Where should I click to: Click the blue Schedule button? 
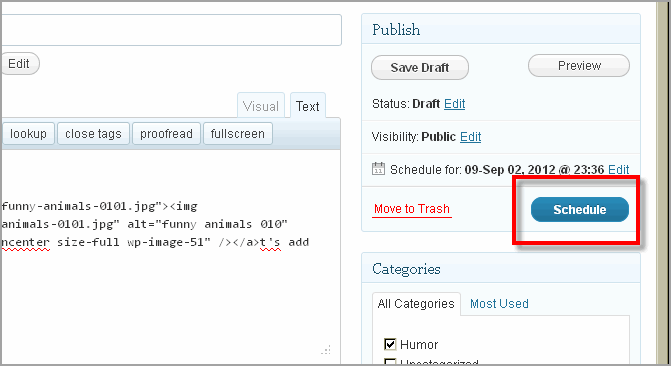coord(580,209)
